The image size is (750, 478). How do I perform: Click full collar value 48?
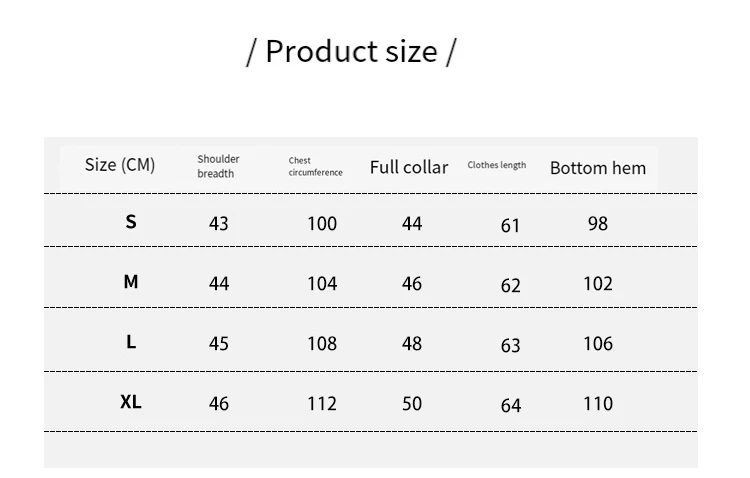(x=412, y=344)
